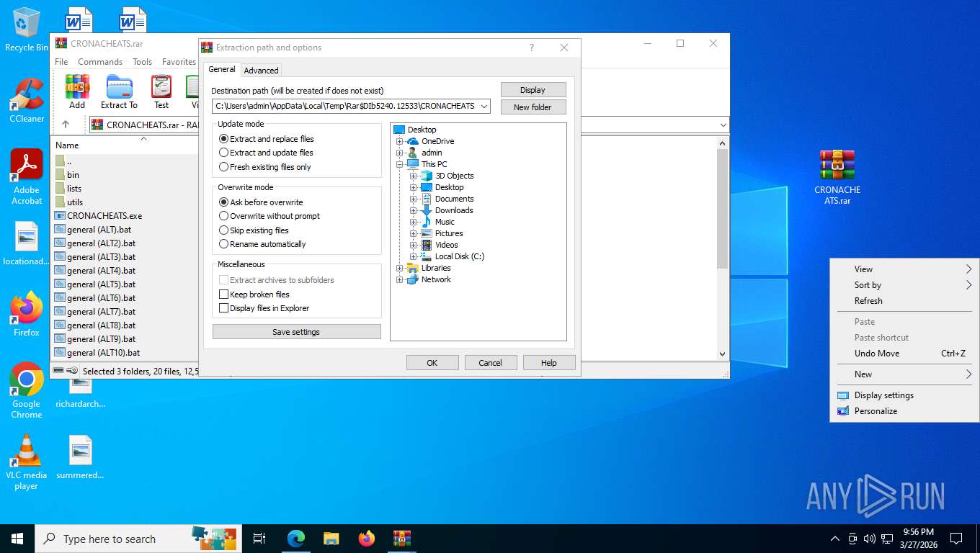Open the File menu in WinRAR
Image resolution: width=980 pixels, height=553 pixels.
tap(61, 62)
